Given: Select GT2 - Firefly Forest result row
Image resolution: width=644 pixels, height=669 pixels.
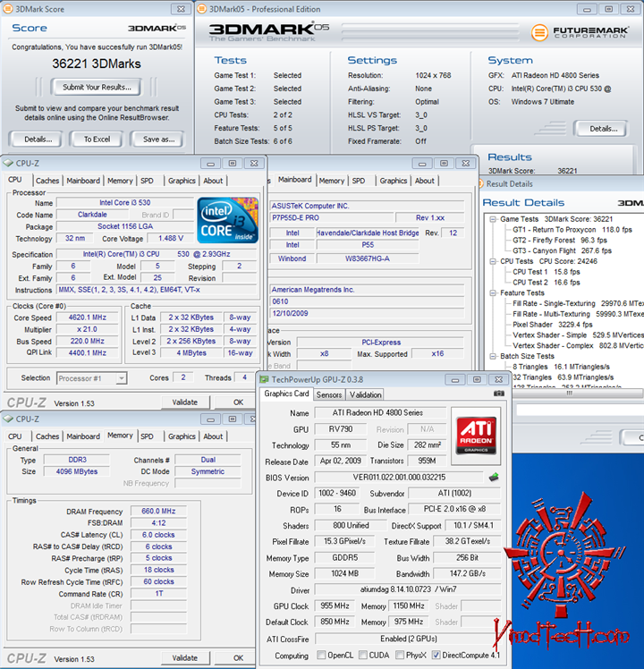Looking at the screenshot, I should 560,241.
